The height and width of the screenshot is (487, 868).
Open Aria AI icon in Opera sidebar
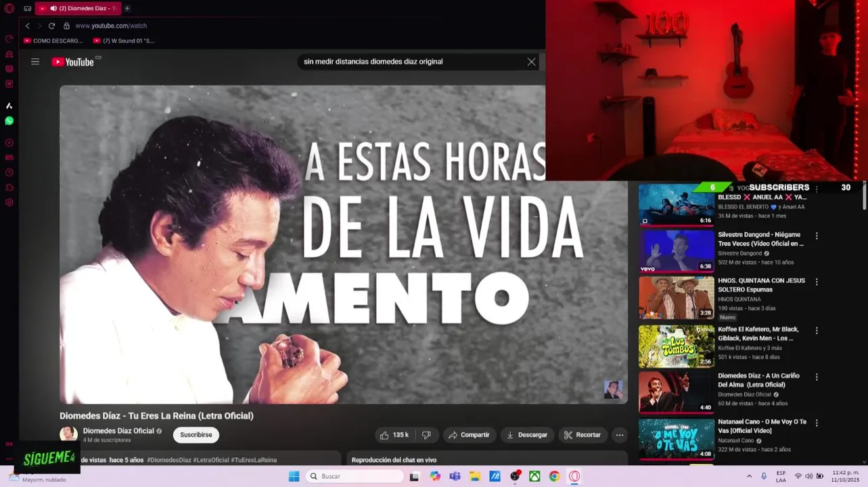click(9, 106)
